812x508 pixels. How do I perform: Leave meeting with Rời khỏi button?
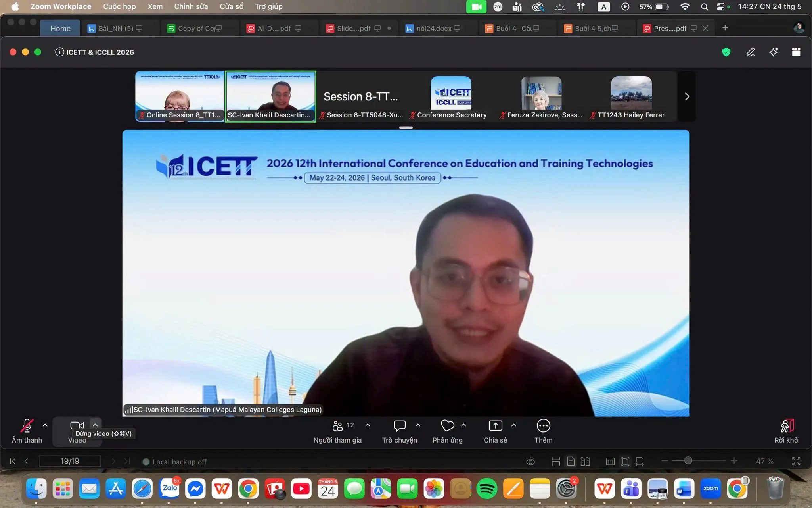[787, 431]
